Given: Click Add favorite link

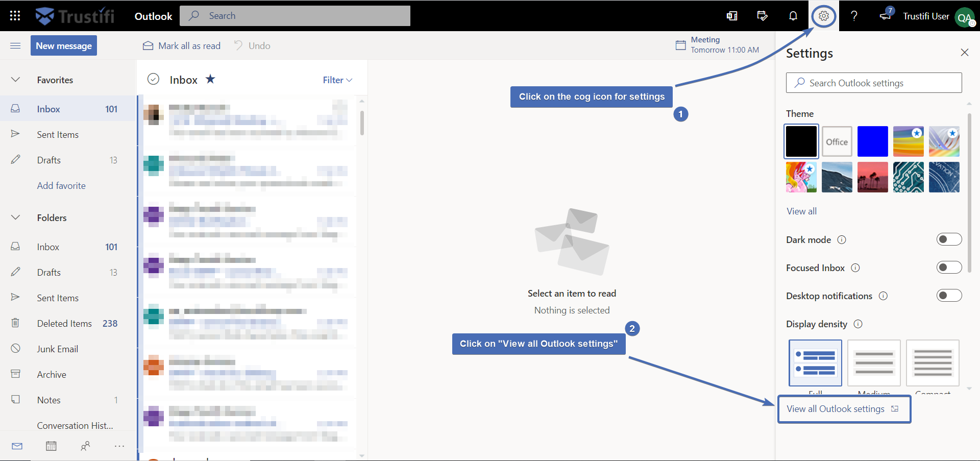Looking at the screenshot, I should pos(61,185).
